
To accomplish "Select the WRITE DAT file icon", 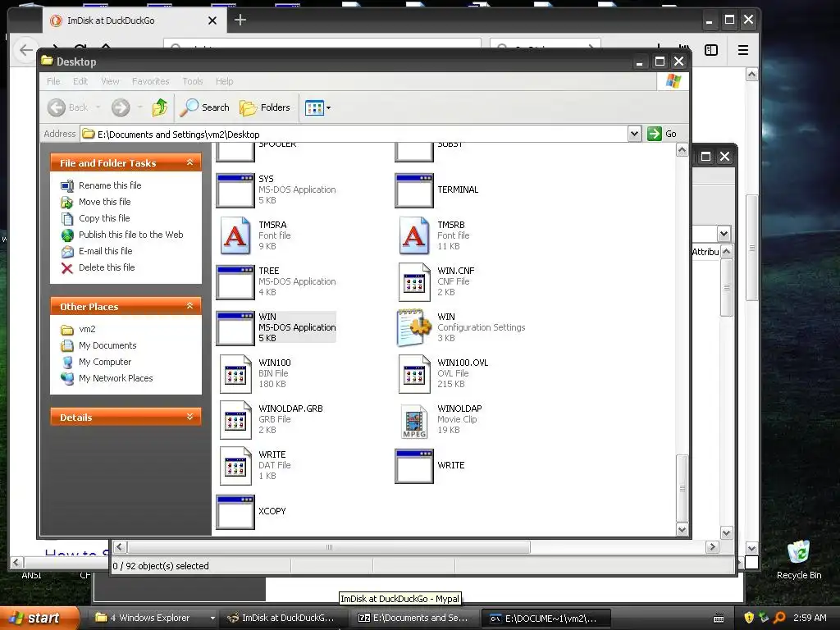I will [235, 466].
